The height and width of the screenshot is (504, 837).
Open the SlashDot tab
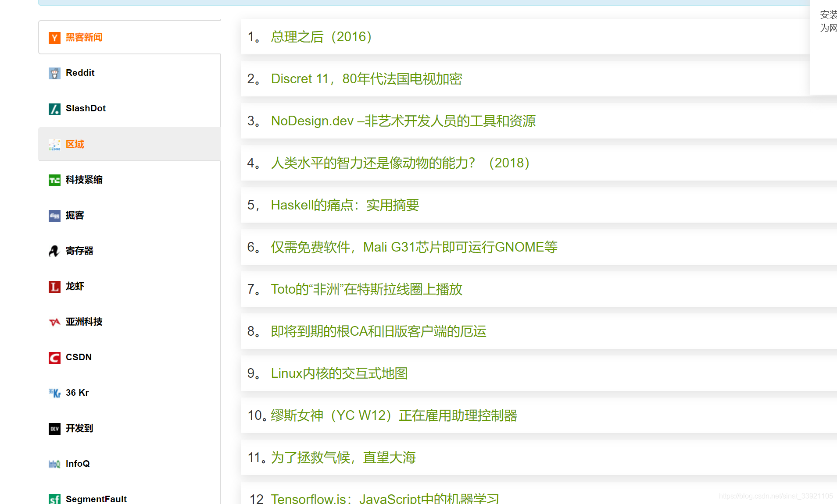[129, 108]
